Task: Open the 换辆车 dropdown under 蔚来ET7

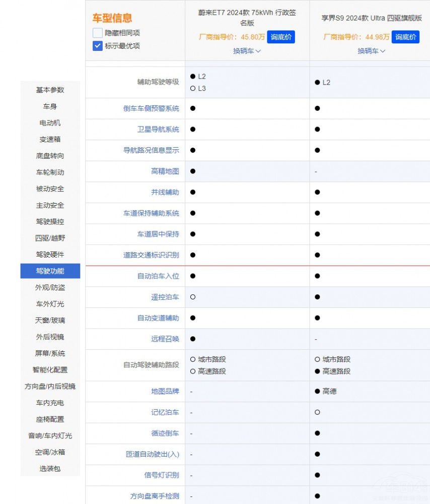Action: (x=246, y=51)
